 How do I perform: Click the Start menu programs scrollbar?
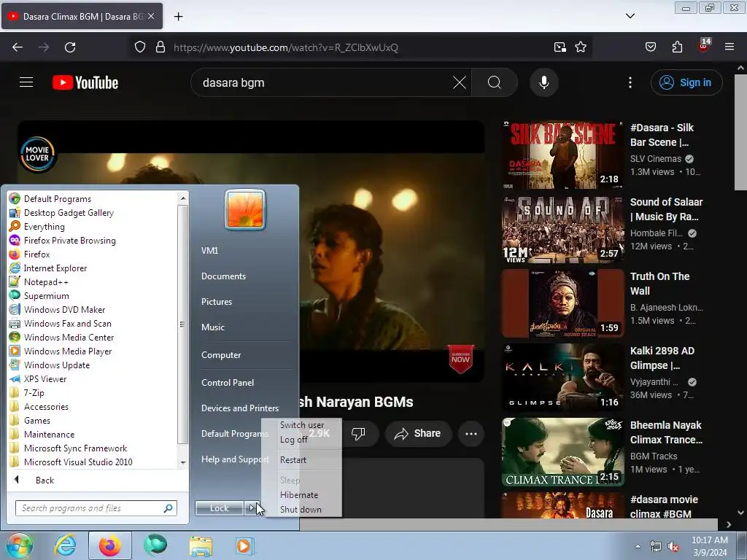(x=183, y=324)
